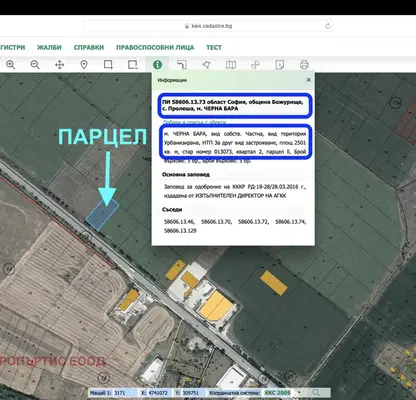Click the kais.cadastre.bg address bar
The width and height of the screenshot is (416, 400).
pyautogui.click(x=208, y=26)
